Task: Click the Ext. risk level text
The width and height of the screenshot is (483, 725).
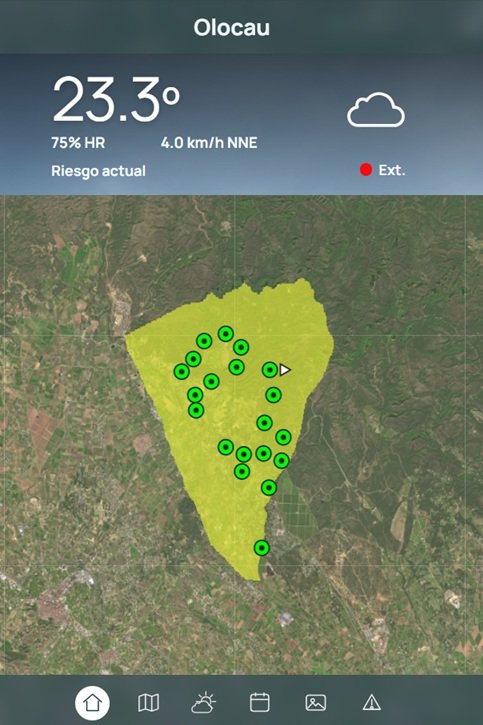Action: click(392, 170)
